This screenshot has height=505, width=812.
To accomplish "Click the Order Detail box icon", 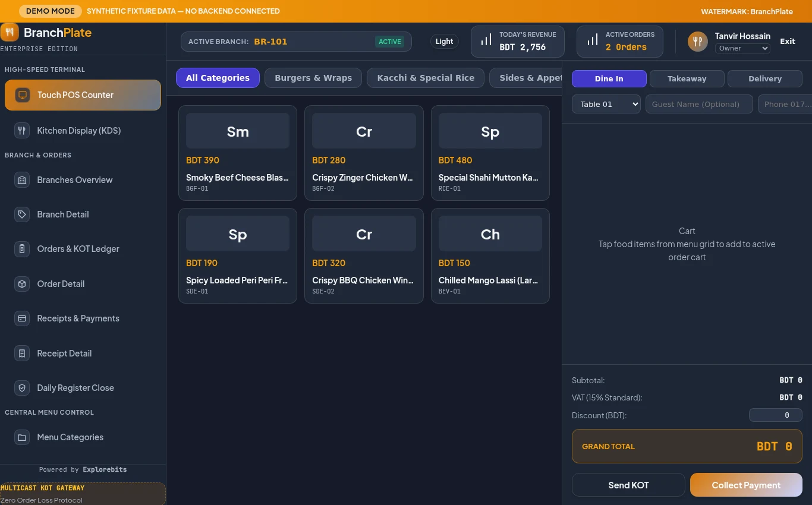I will click(x=22, y=284).
